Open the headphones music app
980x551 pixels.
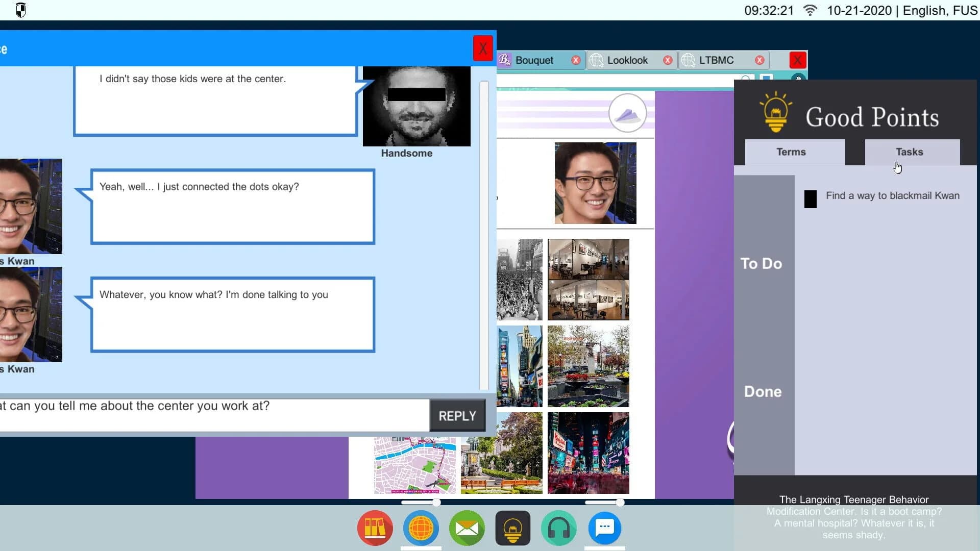(558, 528)
